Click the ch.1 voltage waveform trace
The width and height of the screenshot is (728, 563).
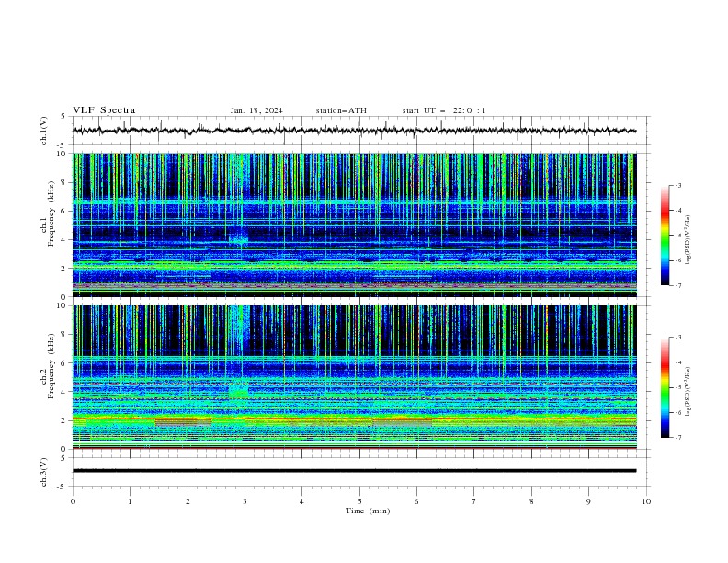click(354, 131)
